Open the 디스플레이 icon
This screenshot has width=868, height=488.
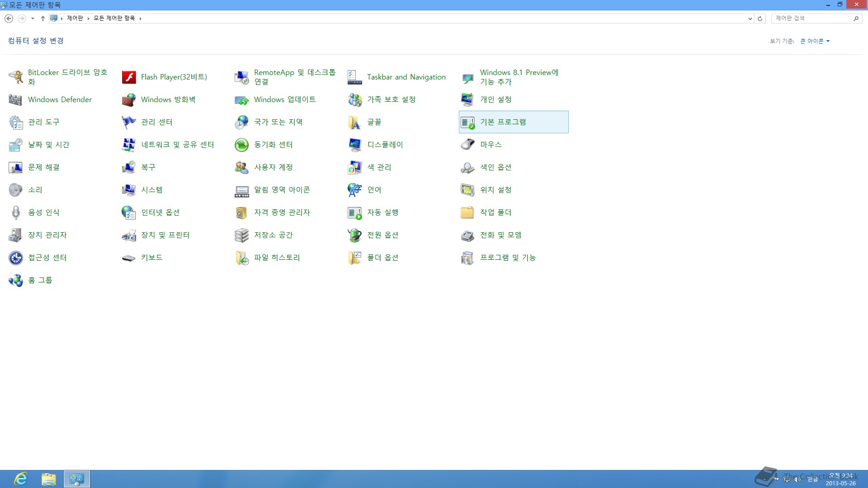(355, 145)
